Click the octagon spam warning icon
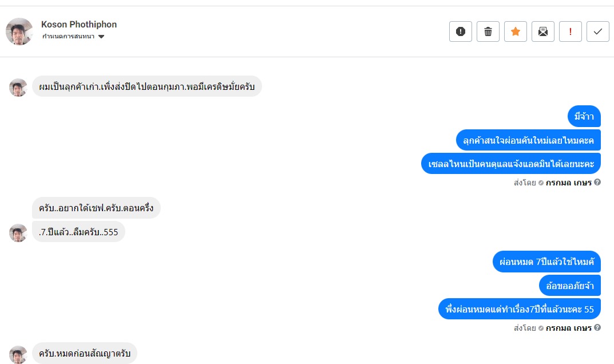The height and width of the screenshot is (364, 614). (461, 31)
